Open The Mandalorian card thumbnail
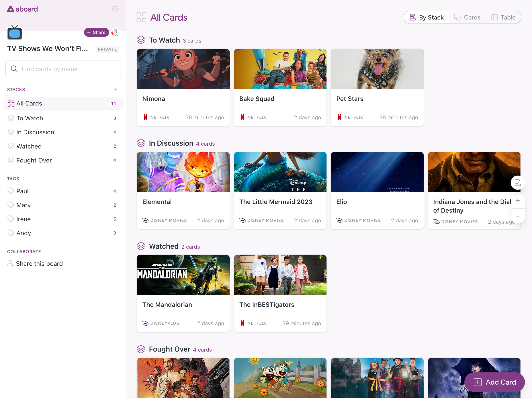532x399 pixels. tap(183, 275)
